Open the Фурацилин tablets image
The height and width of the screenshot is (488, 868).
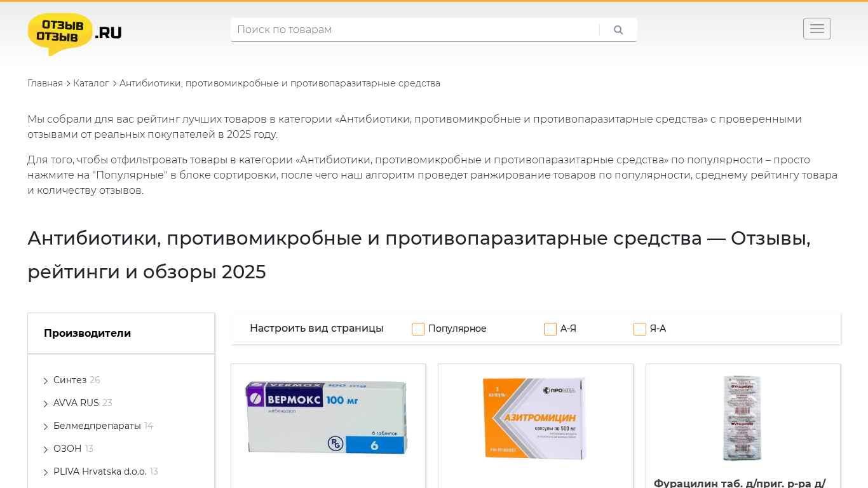point(742,417)
